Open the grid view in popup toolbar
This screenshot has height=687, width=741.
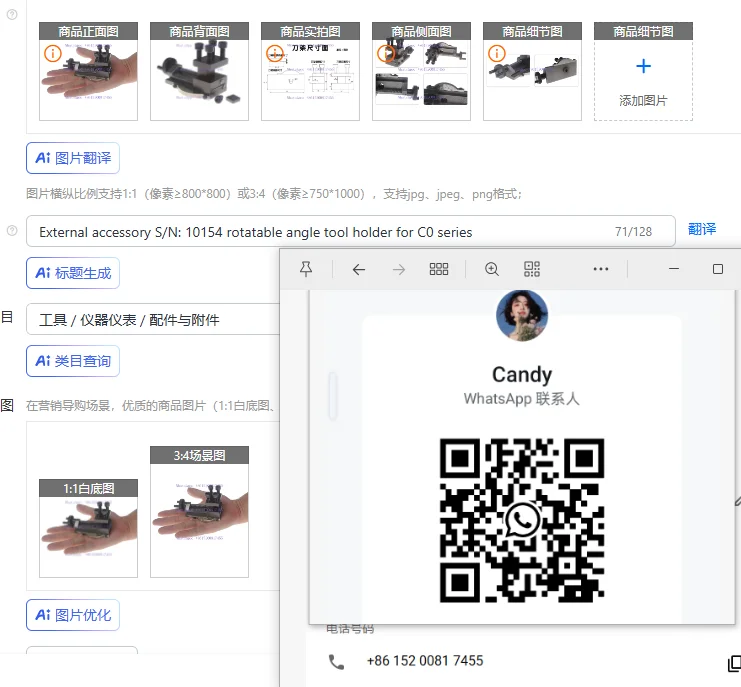(x=439, y=269)
